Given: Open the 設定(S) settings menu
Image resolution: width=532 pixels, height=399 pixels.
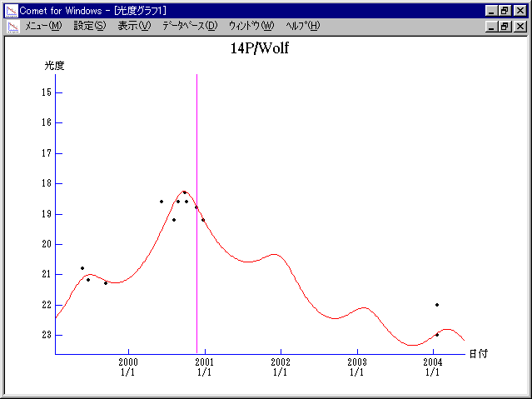Looking at the screenshot, I should (90, 26).
